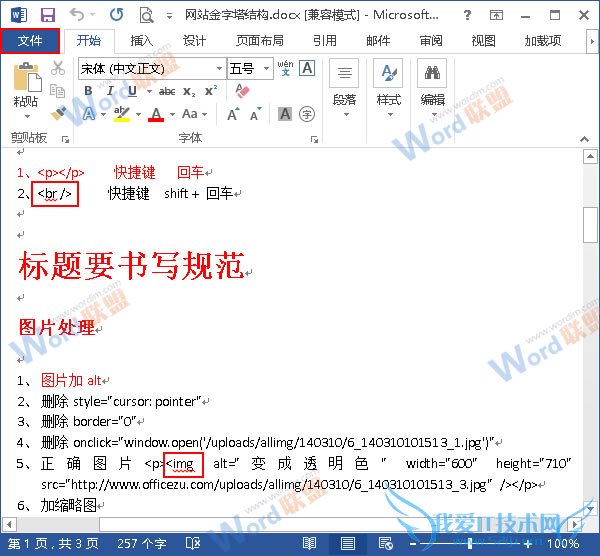Expand the 样式 (Styles) gallery
Screen dimensions: 600x556
(388, 84)
